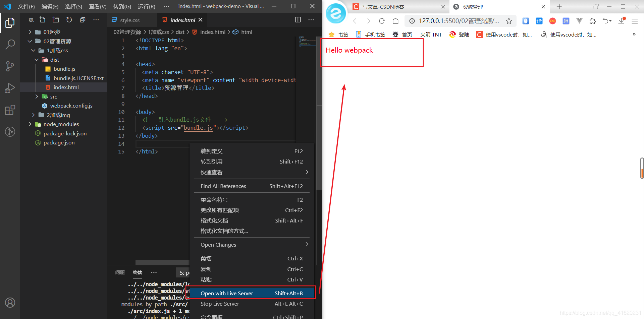Collapse all folders in explorer
The image size is (644, 319).
tap(83, 20)
